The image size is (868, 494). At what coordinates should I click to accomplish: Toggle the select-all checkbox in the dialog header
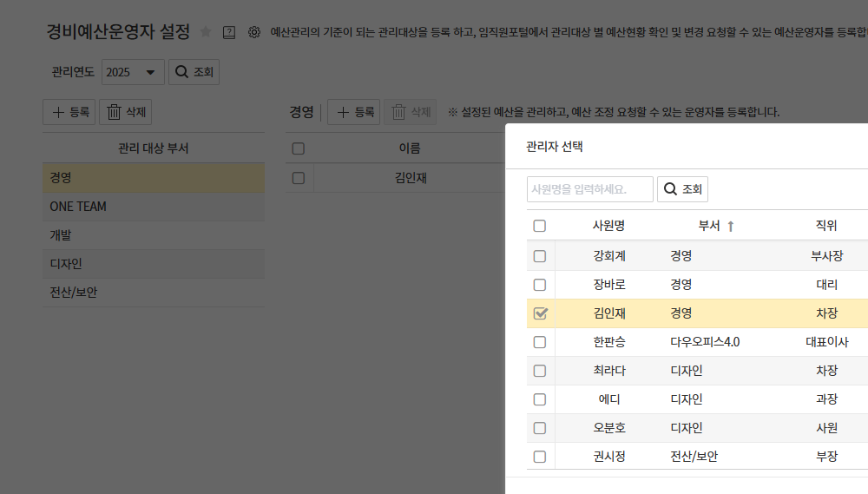coord(540,226)
